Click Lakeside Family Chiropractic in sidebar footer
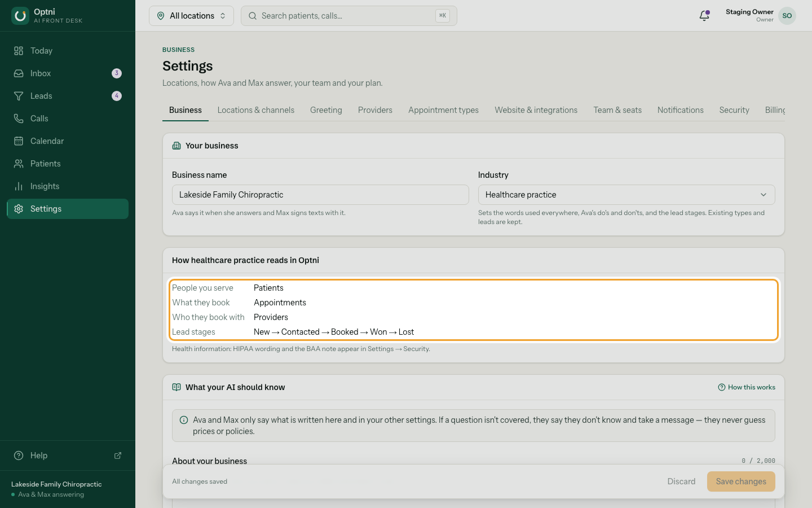This screenshot has height=508, width=812. [x=56, y=484]
